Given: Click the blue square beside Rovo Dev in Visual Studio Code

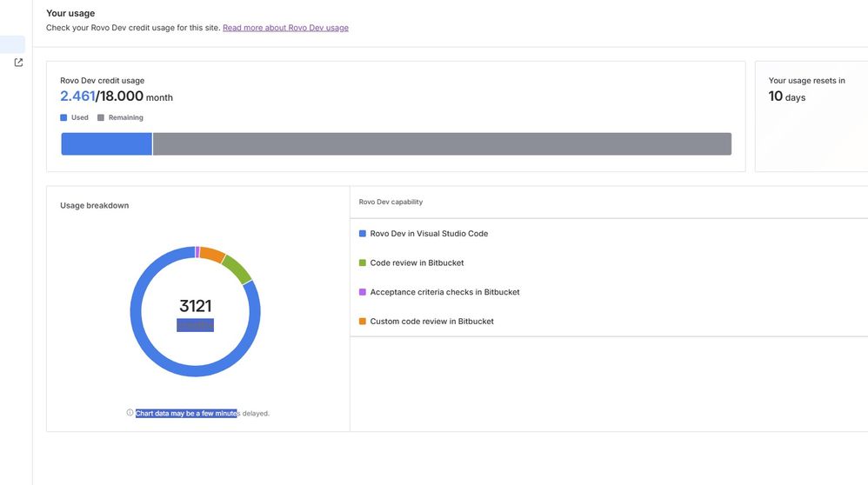Looking at the screenshot, I should [x=363, y=234].
